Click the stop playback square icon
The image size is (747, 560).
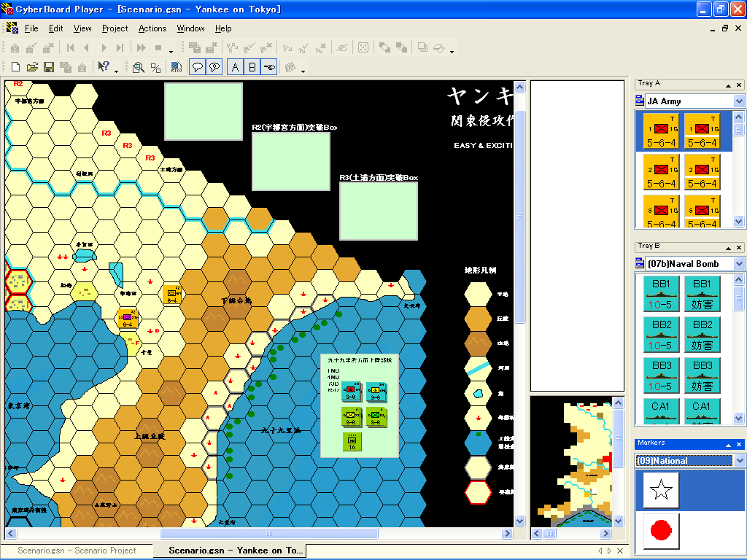tap(158, 47)
